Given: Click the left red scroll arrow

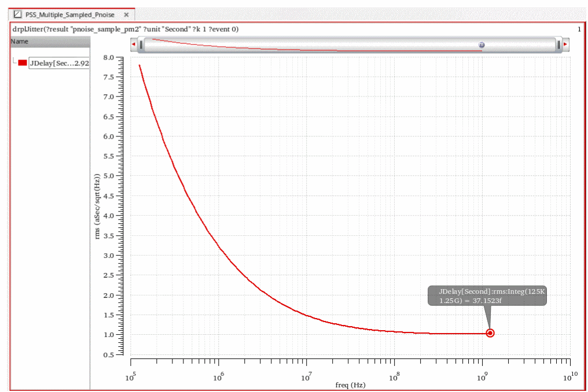Looking at the screenshot, I should click(134, 45).
